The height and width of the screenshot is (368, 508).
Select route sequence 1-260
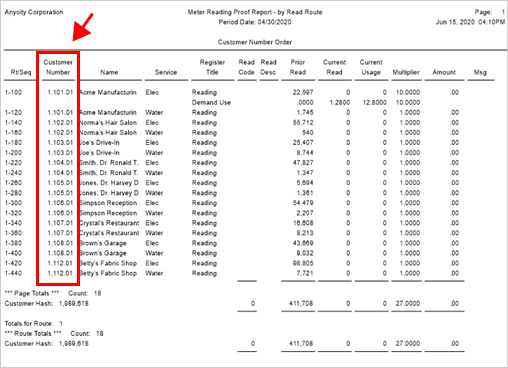click(13, 183)
